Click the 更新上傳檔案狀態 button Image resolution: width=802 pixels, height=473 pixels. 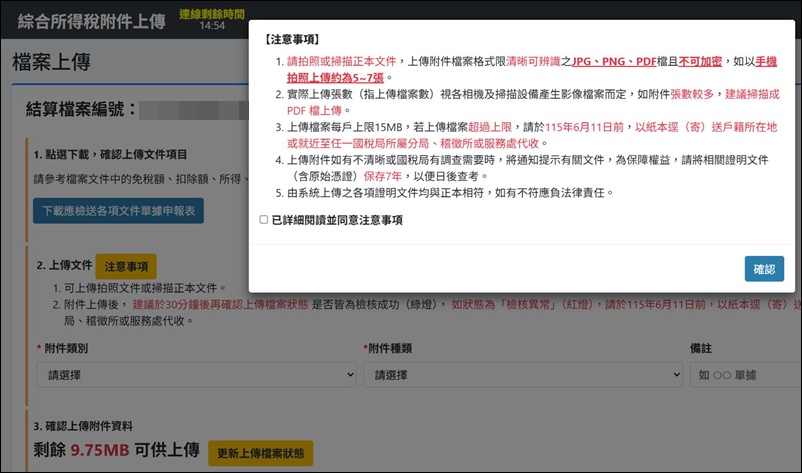tap(260, 453)
